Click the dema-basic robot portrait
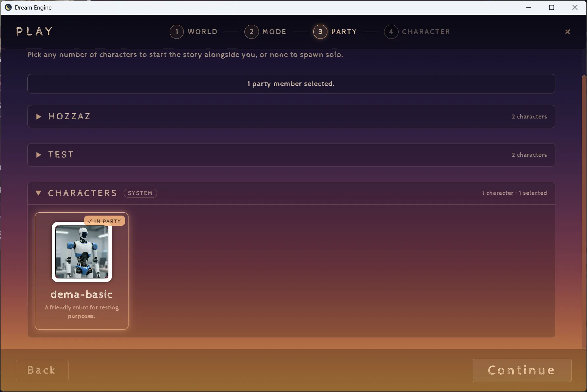Image resolution: width=587 pixels, height=392 pixels. [82, 252]
